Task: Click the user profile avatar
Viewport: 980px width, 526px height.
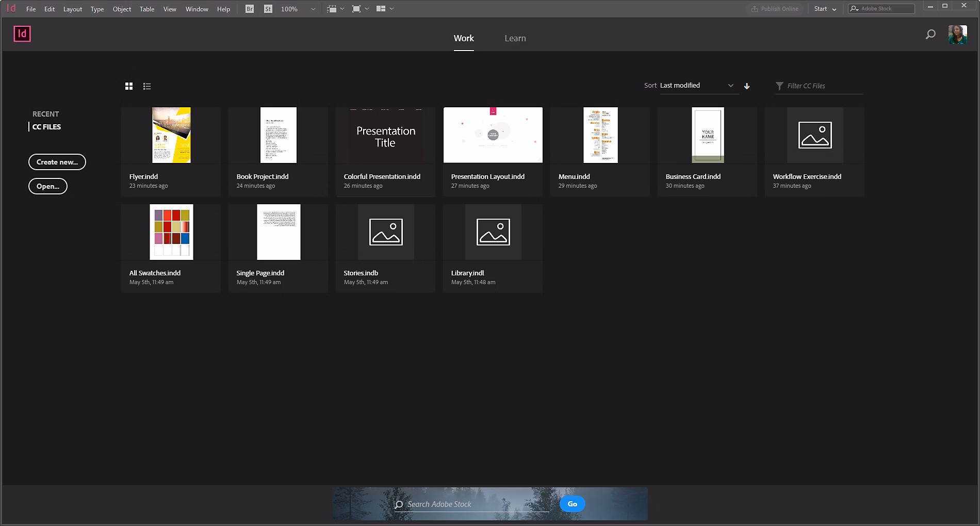Action: pos(958,34)
